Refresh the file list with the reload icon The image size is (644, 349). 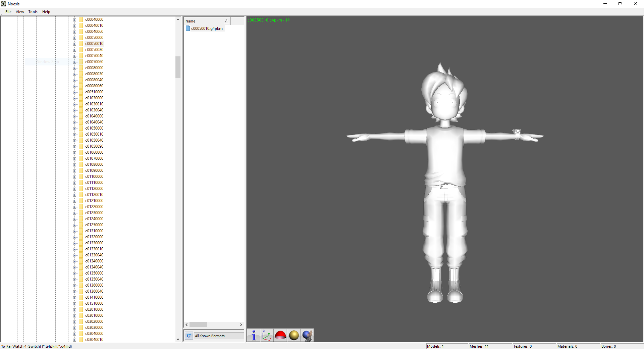189,336
